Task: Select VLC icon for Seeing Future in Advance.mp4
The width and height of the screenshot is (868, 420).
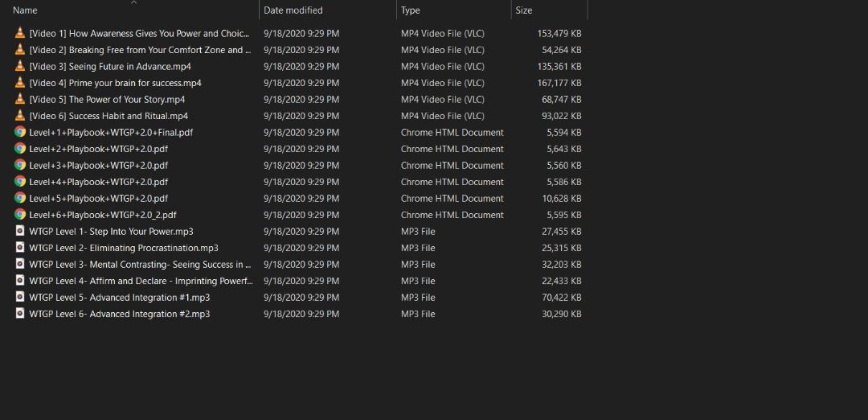Action: pos(20,67)
